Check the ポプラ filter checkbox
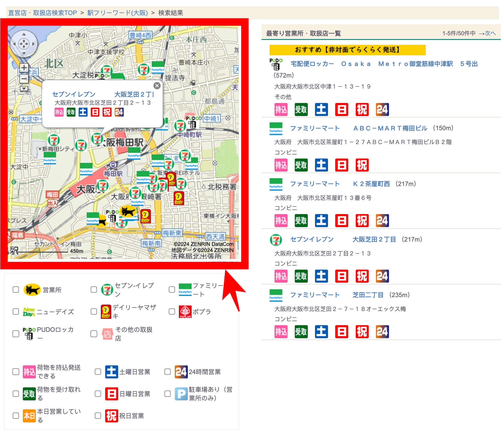Image resolution: width=504 pixels, height=438 pixels. [x=172, y=312]
